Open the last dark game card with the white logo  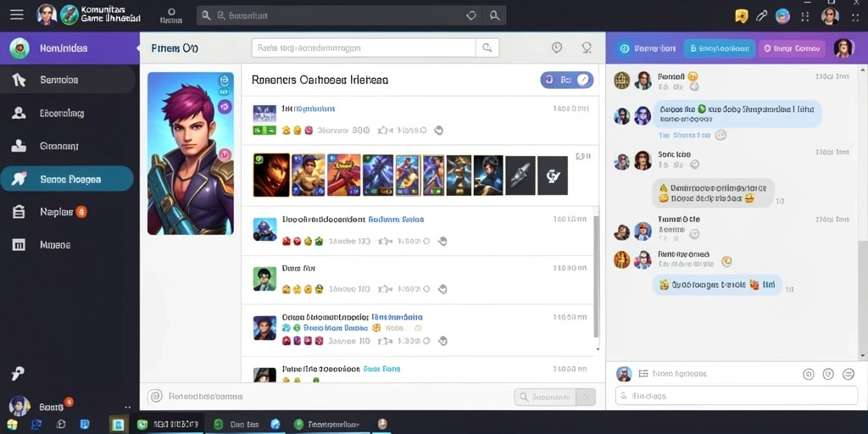(553, 175)
